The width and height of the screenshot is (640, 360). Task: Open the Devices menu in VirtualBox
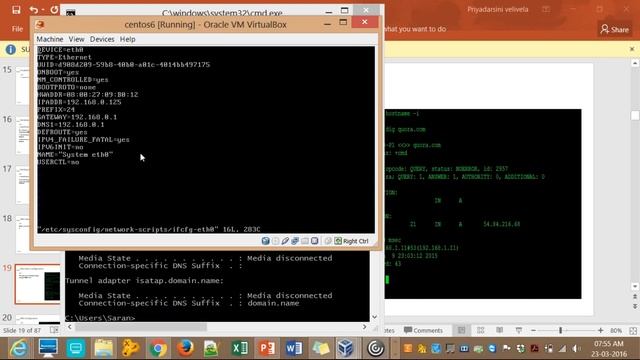102,39
